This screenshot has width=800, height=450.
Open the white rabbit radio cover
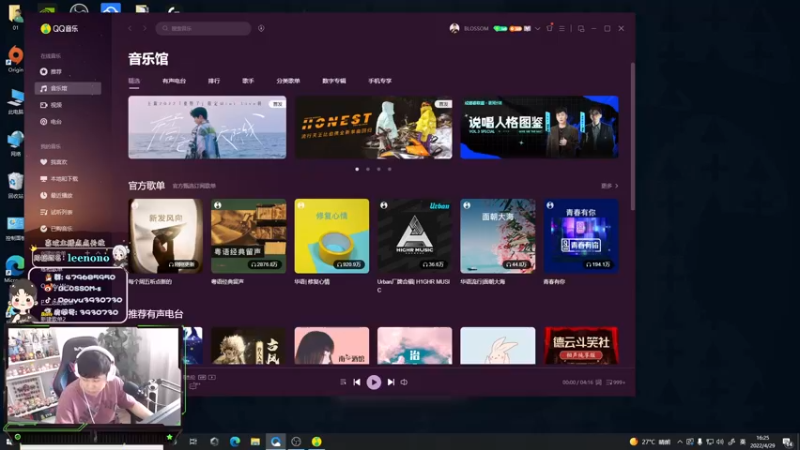pyautogui.click(x=498, y=346)
